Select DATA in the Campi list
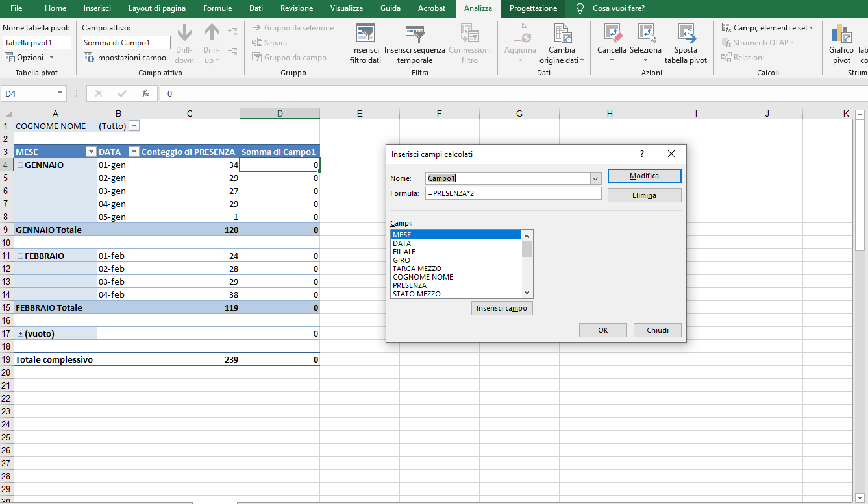 click(x=456, y=243)
